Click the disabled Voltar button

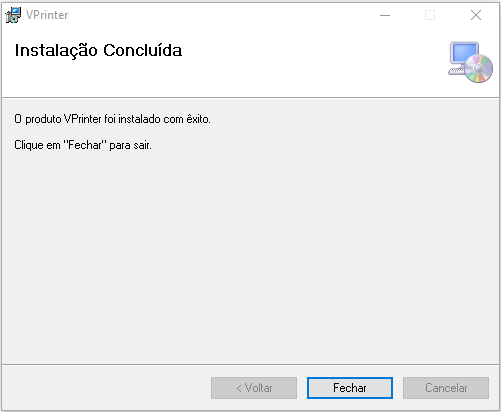pyautogui.click(x=254, y=388)
